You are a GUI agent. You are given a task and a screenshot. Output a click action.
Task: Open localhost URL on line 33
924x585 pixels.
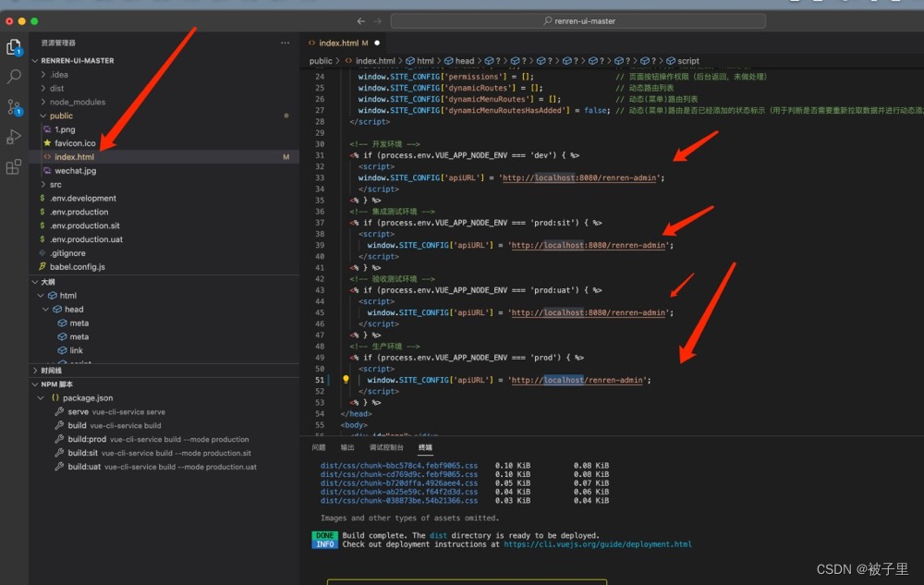[578, 178]
